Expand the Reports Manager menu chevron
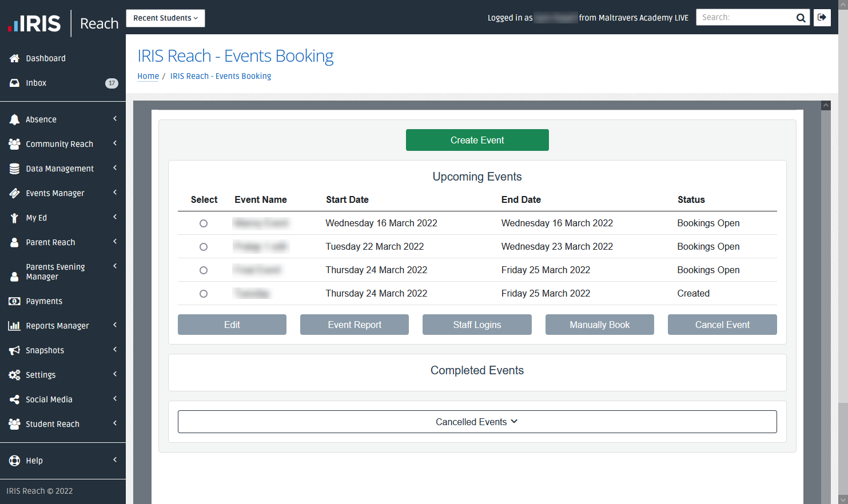The width and height of the screenshot is (848, 504). click(x=115, y=325)
